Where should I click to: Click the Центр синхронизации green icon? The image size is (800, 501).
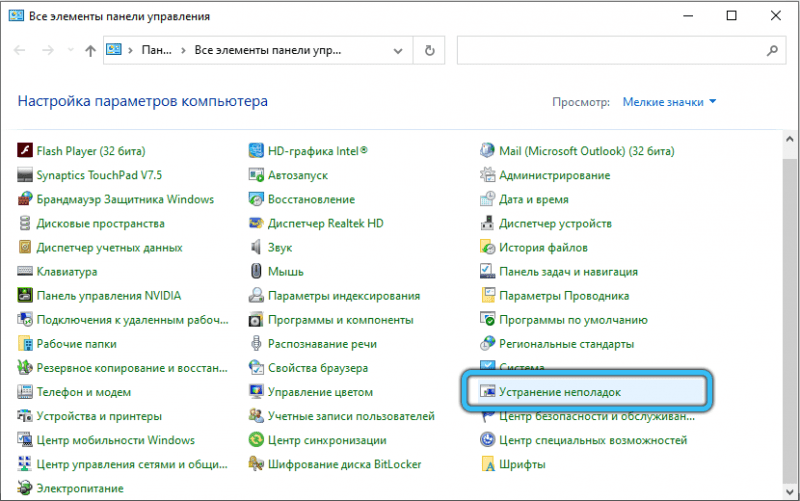pos(256,440)
